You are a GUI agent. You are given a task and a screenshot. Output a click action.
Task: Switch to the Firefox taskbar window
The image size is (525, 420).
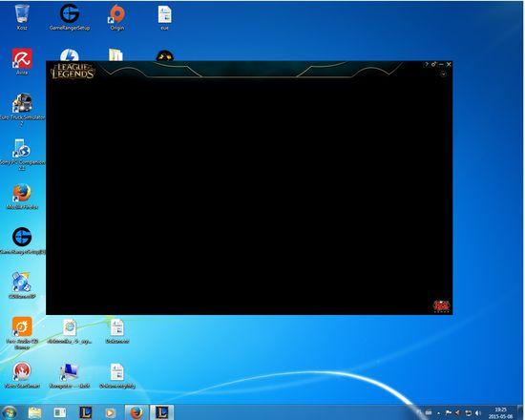point(136,412)
